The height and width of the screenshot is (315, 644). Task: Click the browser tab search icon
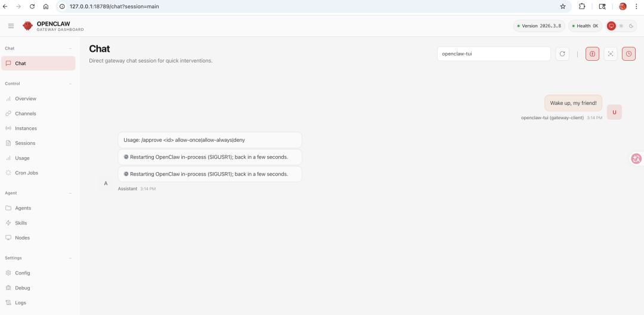[602, 7]
